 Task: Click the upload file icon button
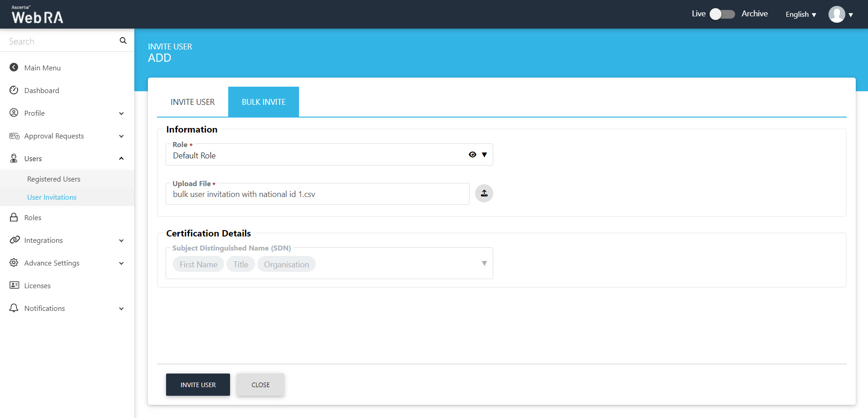pyautogui.click(x=484, y=193)
